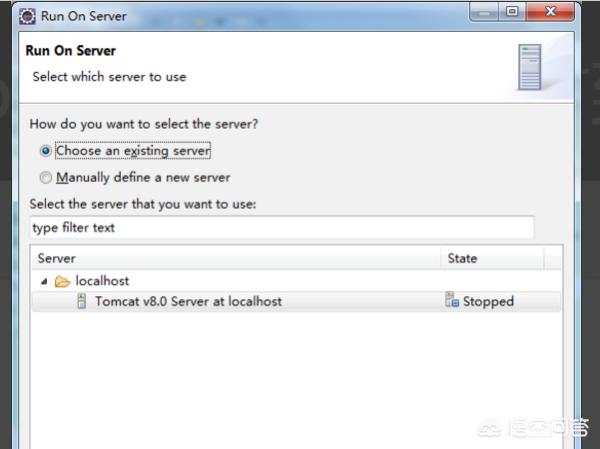Click the Run On Server title bar
The image size is (600, 449).
point(250,16)
